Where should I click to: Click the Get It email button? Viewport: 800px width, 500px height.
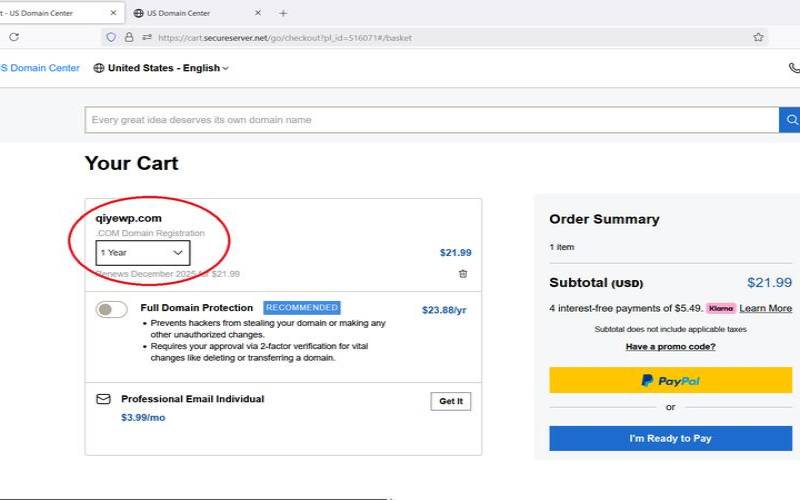coord(450,401)
